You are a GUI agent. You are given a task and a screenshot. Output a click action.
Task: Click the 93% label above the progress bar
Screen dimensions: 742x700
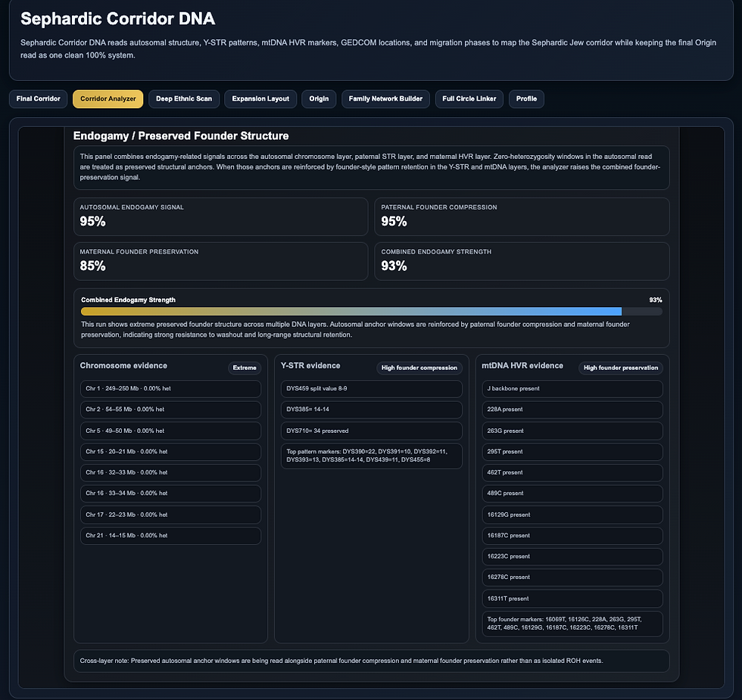pos(656,300)
